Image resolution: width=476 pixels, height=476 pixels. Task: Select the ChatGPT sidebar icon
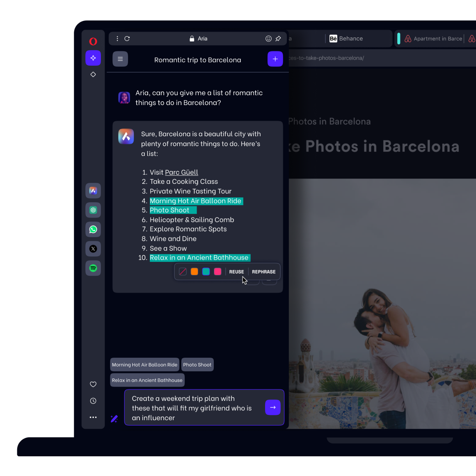93,210
